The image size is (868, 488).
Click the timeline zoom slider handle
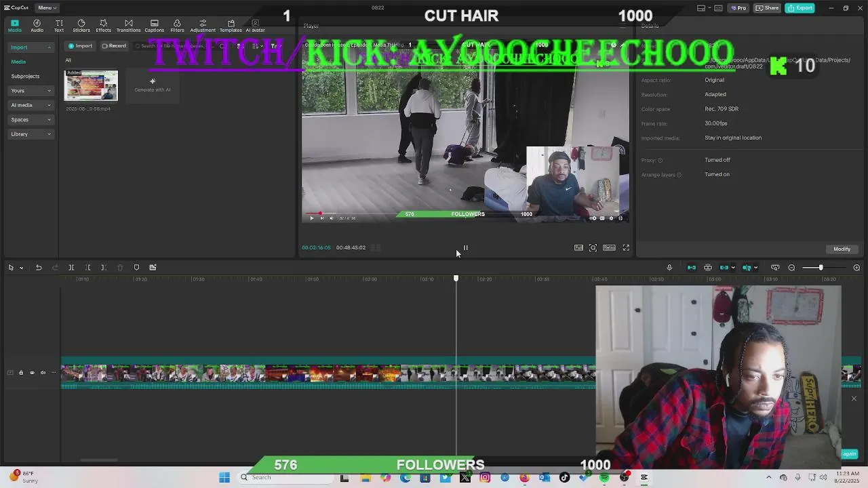pyautogui.click(x=821, y=268)
